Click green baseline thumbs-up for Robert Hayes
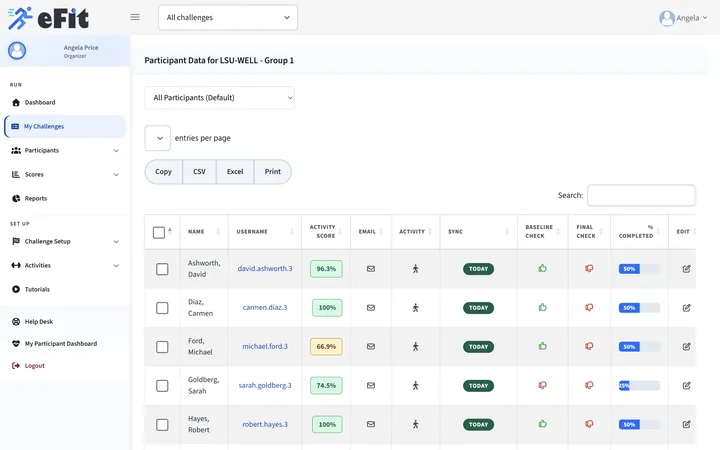 coord(542,424)
